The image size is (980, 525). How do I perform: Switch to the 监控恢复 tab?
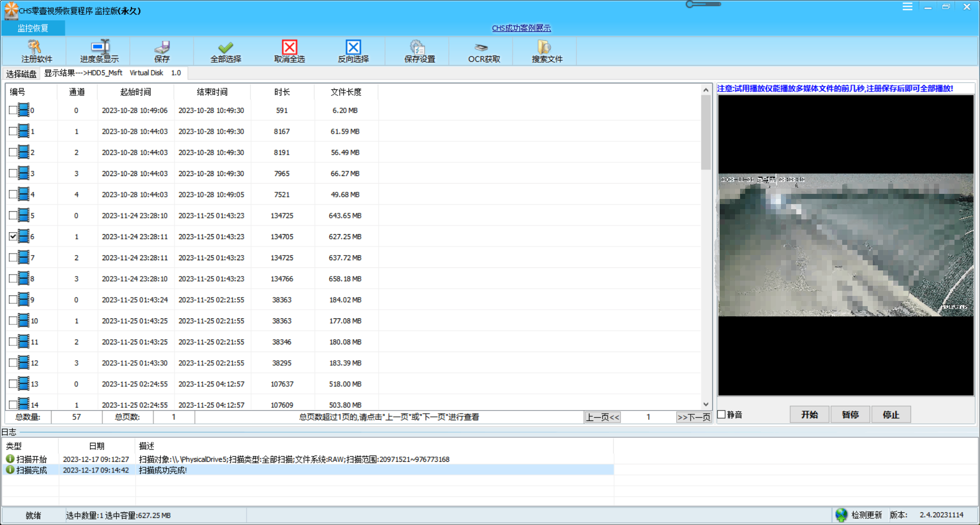tap(33, 28)
